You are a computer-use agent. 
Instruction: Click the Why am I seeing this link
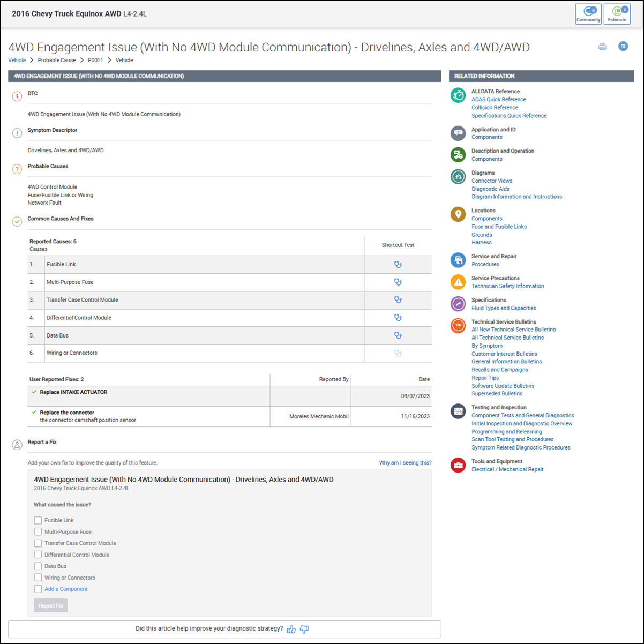[x=405, y=463]
